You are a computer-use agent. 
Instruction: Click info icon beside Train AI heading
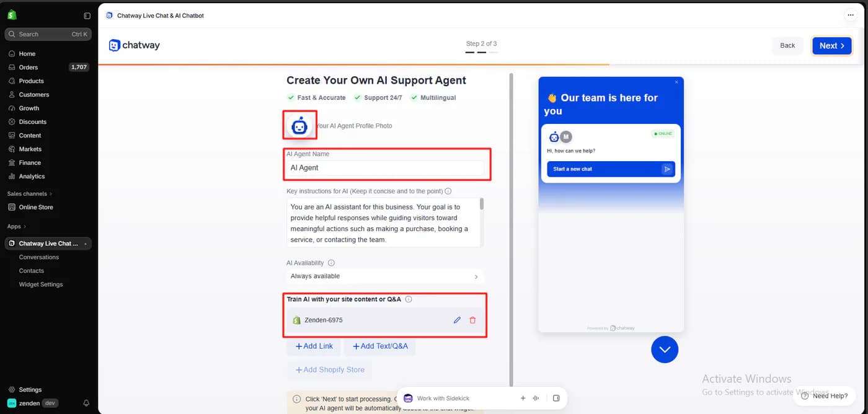click(x=409, y=299)
